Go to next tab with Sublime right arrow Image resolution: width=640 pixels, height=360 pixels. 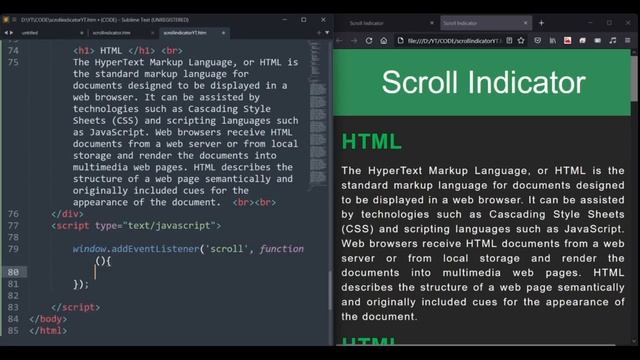pos(11,33)
